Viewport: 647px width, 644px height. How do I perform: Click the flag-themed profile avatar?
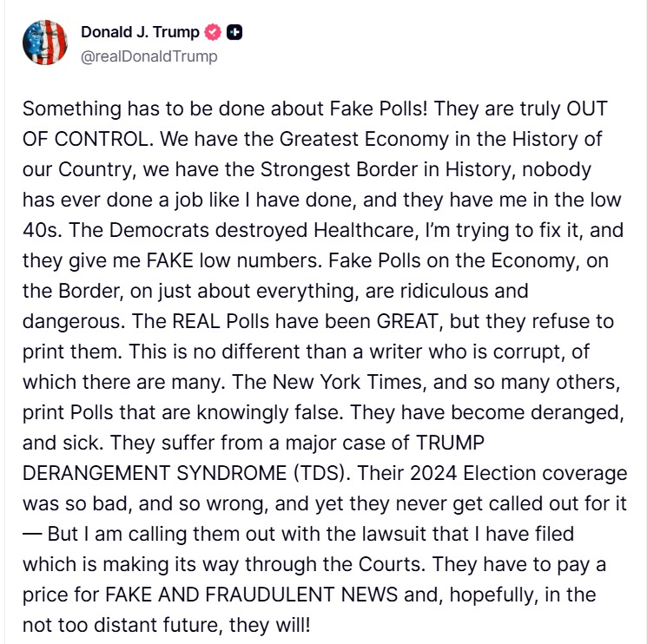click(45, 44)
